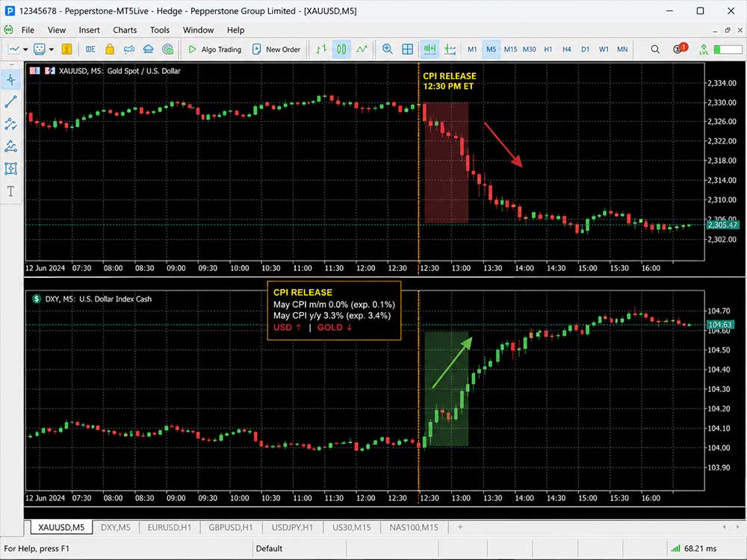747x560 pixels.
Task: Select the Text label tool
Action: coord(11,191)
